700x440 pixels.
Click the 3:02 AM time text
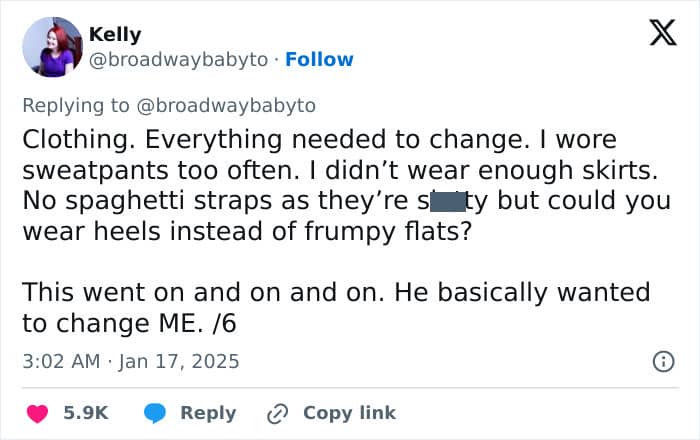(61, 360)
